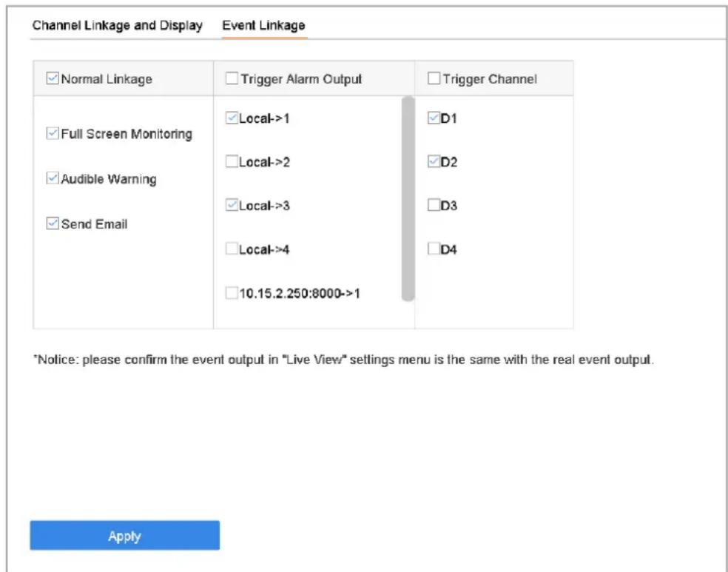The width and height of the screenshot is (728, 572).
Task: Uncheck the Normal Linkage header checkbox
Action: [53, 78]
